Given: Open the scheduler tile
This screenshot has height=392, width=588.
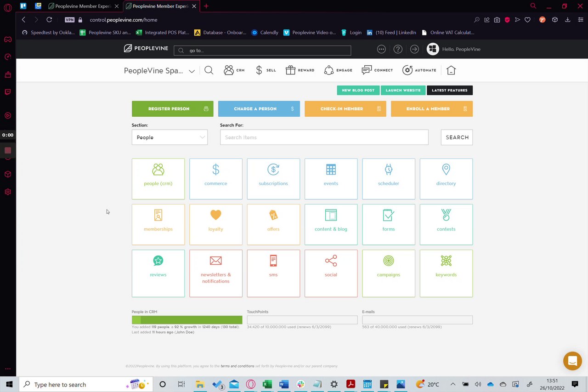Looking at the screenshot, I should (x=389, y=179).
